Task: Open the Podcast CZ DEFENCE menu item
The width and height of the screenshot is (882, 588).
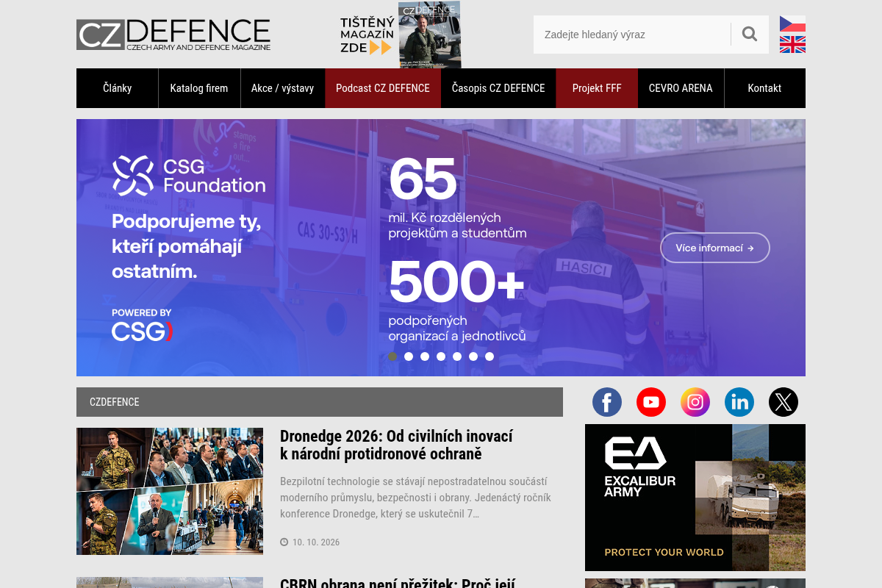Action: point(383,88)
